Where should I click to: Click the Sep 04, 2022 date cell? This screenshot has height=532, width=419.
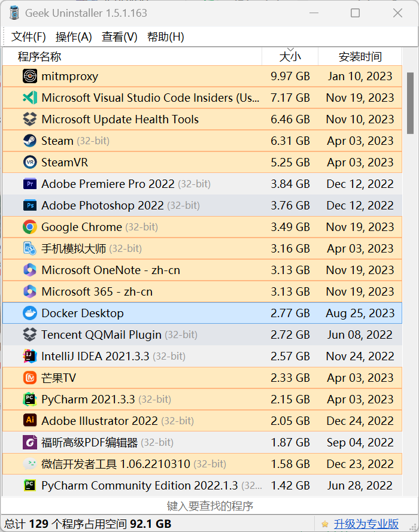coord(360,442)
